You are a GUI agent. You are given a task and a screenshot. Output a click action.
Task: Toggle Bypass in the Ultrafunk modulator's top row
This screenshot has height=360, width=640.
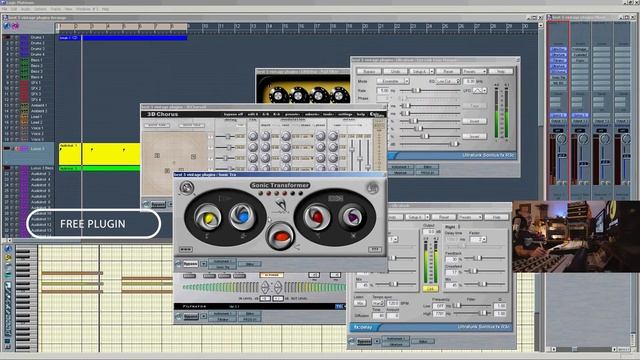click(x=369, y=71)
